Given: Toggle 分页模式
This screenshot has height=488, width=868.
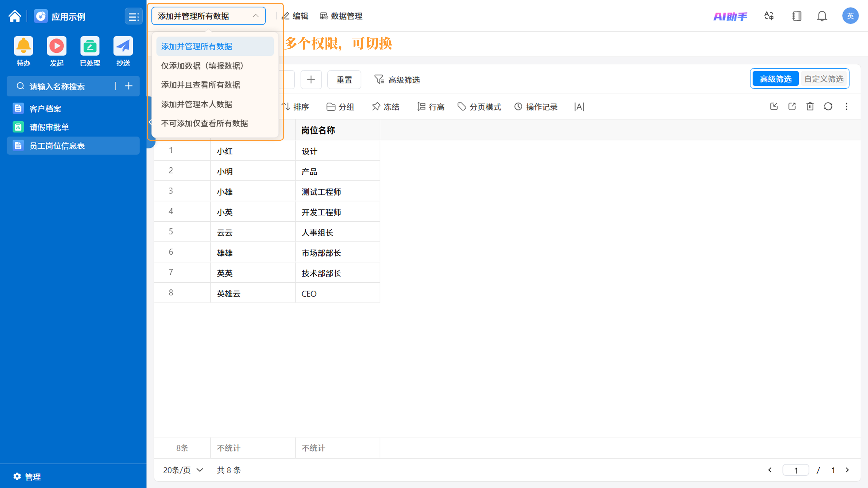Looking at the screenshot, I should (479, 107).
